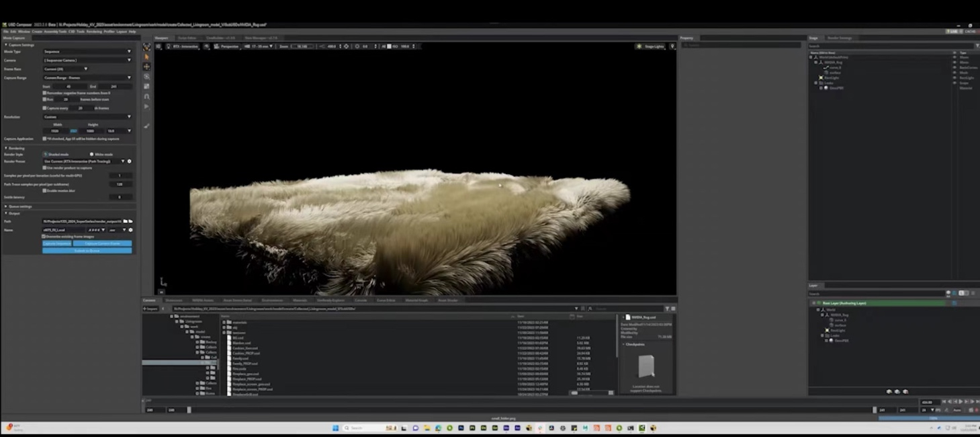Click the Play simulation icon in left toolbar
Viewport: 980px width, 437px height.
coord(146,106)
